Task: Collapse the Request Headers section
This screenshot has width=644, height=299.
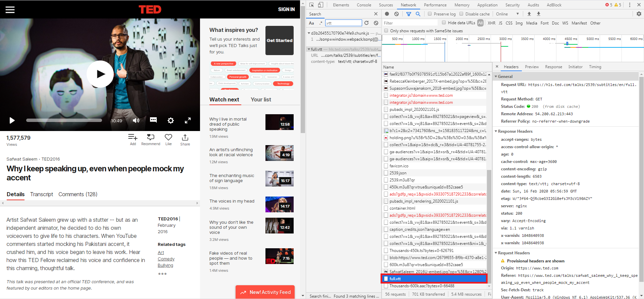Action: point(496,253)
